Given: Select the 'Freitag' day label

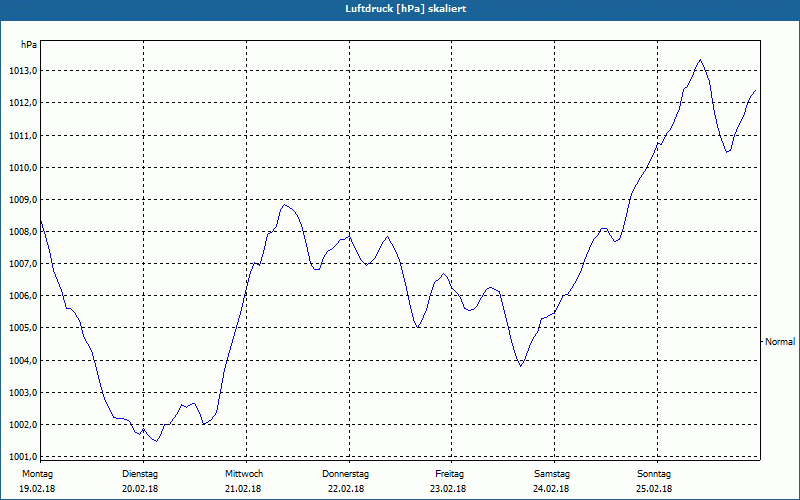Looking at the screenshot, I should [x=449, y=474].
